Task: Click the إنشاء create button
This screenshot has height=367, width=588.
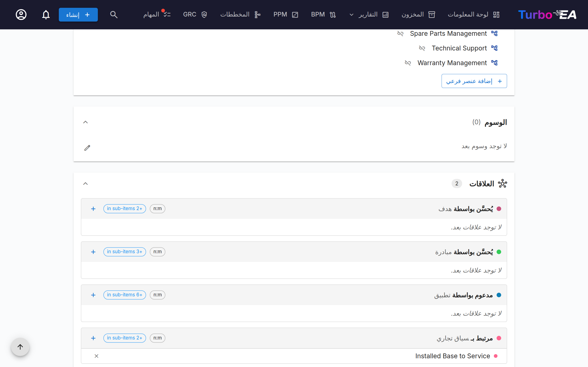Action: point(78,15)
